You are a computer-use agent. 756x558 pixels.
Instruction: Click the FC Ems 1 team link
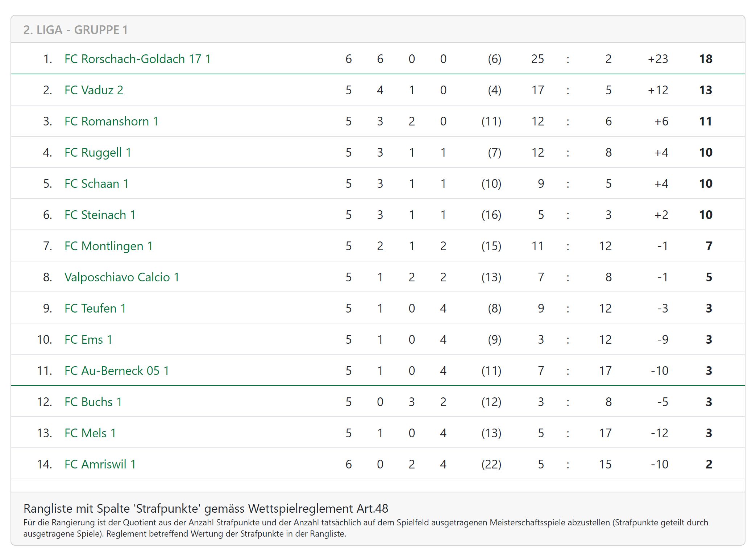88,339
